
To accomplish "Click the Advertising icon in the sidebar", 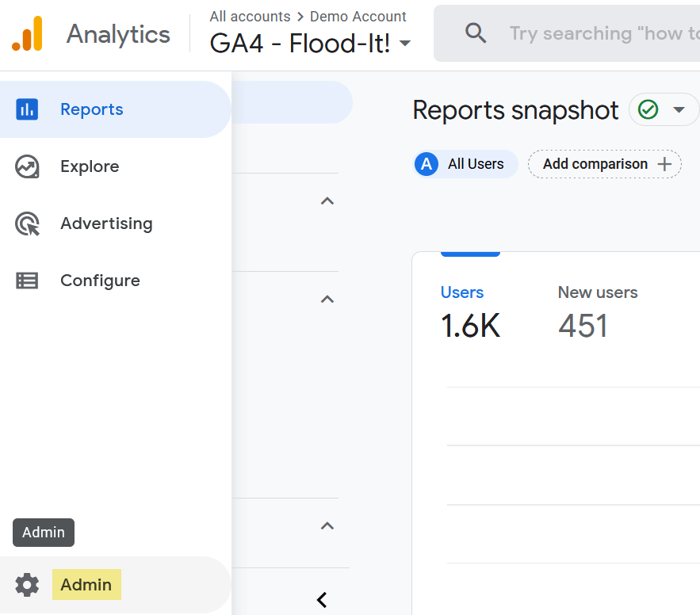I will pos(27,223).
